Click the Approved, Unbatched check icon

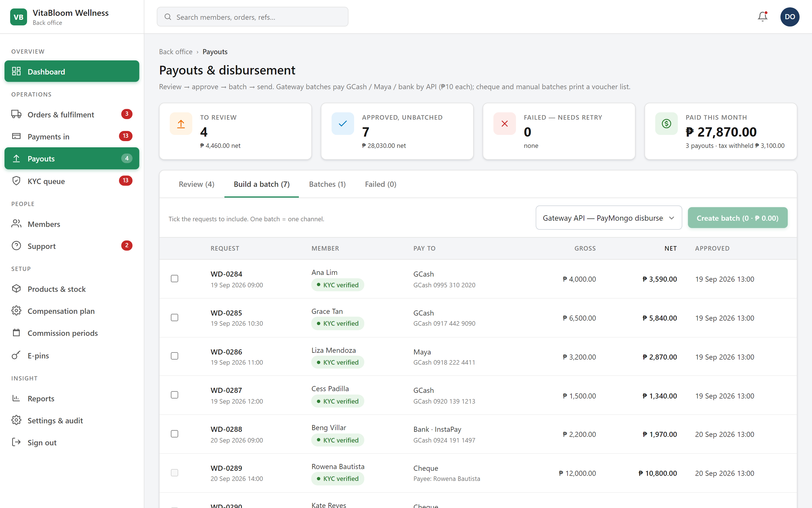[x=343, y=124]
